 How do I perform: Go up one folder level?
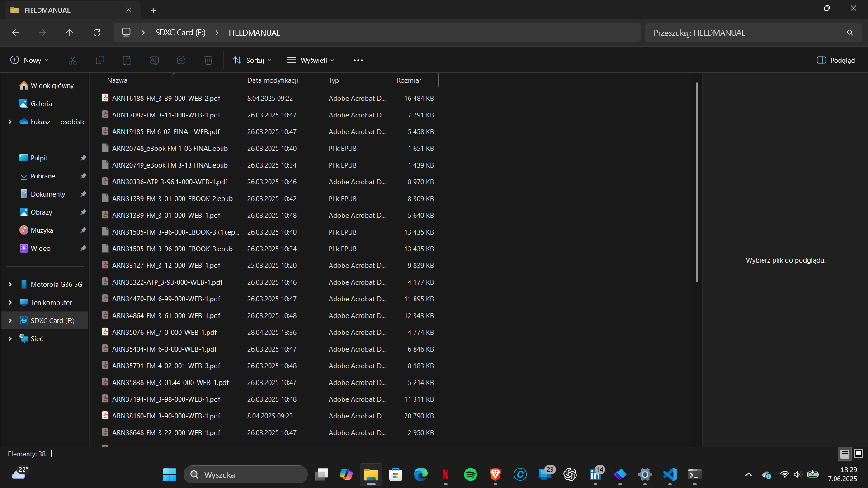point(70,33)
